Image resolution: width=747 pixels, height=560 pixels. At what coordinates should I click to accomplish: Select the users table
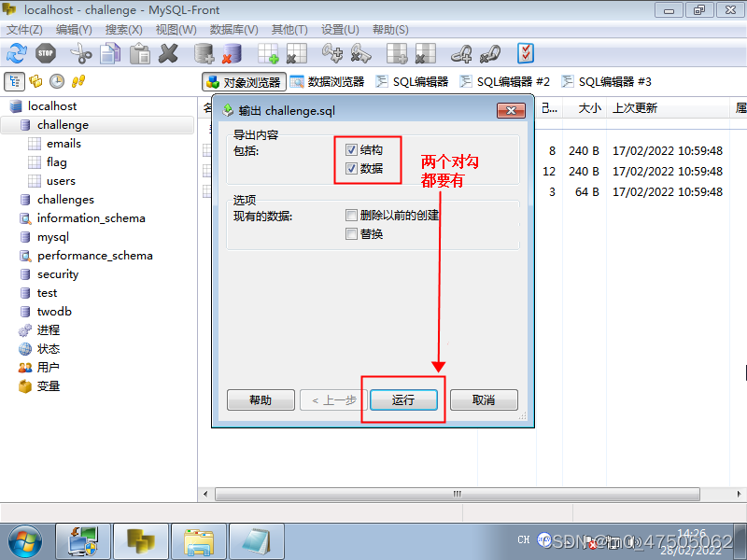pyautogui.click(x=61, y=181)
